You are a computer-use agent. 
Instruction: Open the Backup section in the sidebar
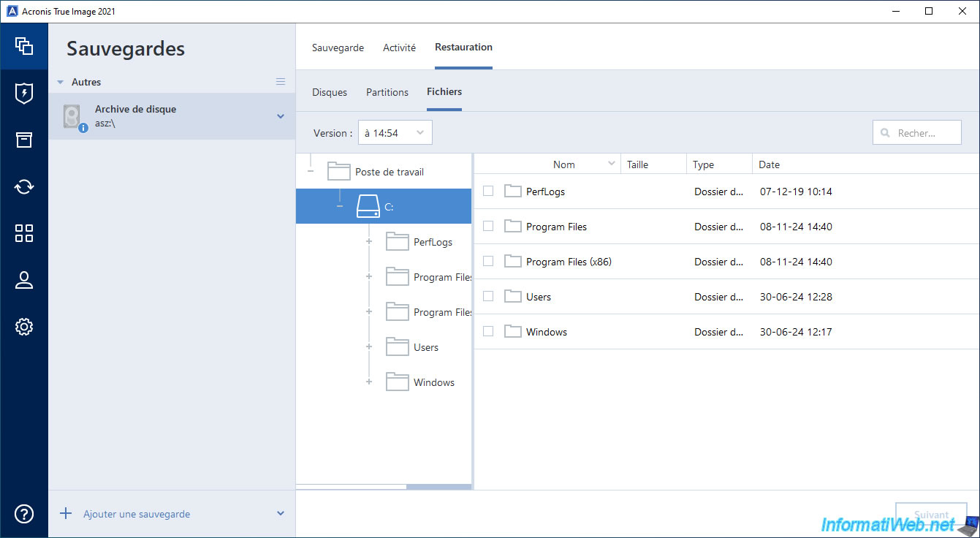(x=24, y=46)
